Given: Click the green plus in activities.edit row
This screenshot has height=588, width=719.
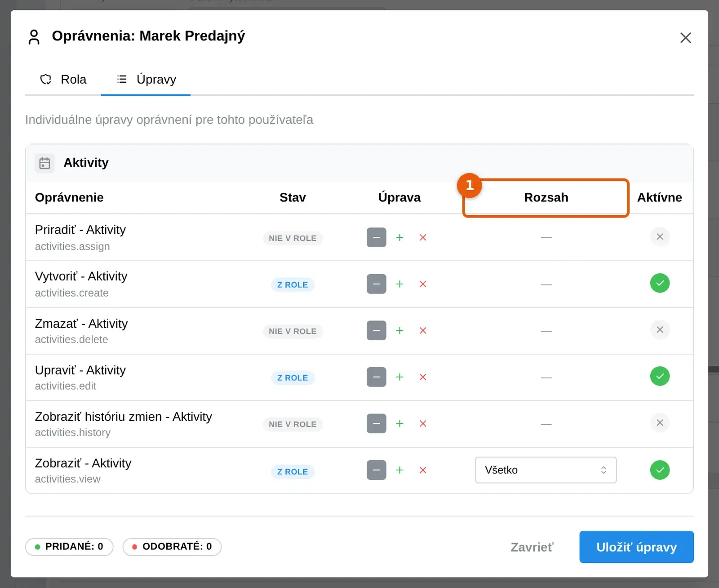Looking at the screenshot, I should point(399,377).
